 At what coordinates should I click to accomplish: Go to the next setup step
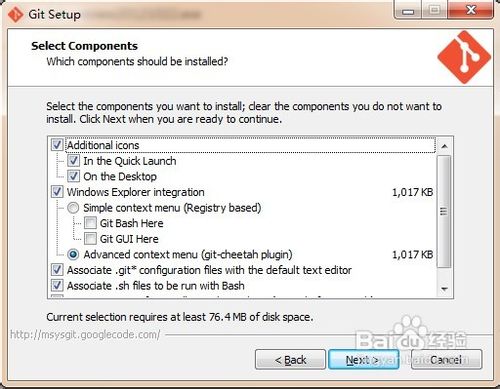tap(364, 359)
